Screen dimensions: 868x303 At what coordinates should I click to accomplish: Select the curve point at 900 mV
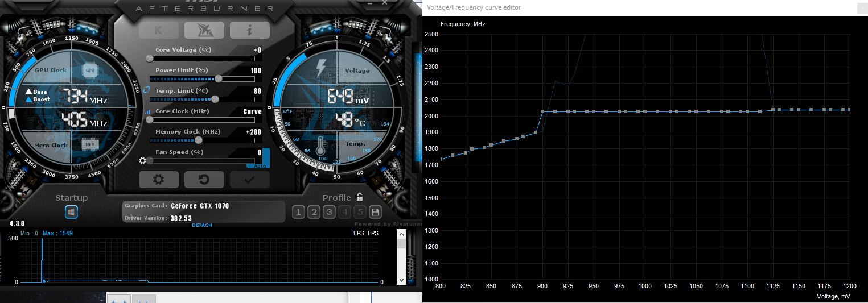[542, 111]
